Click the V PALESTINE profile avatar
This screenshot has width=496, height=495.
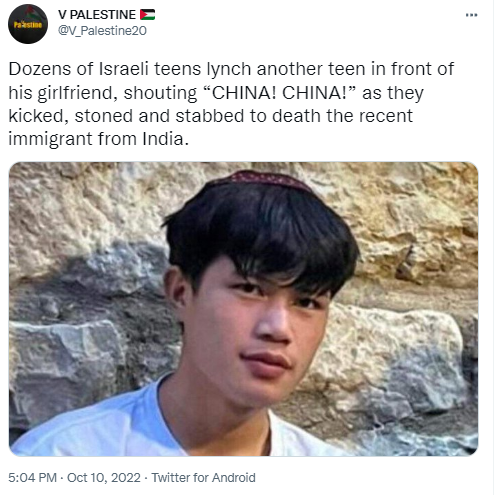click(x=28, y=24)
